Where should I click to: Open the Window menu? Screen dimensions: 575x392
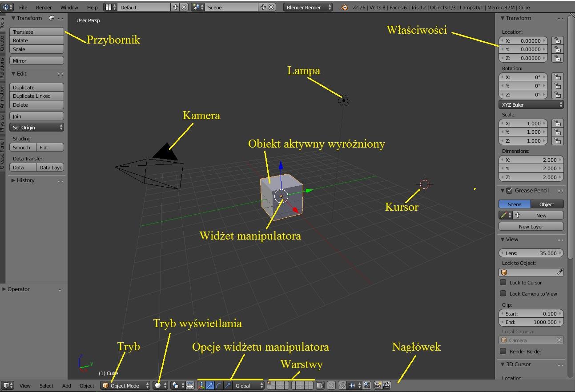coord(69,8)
